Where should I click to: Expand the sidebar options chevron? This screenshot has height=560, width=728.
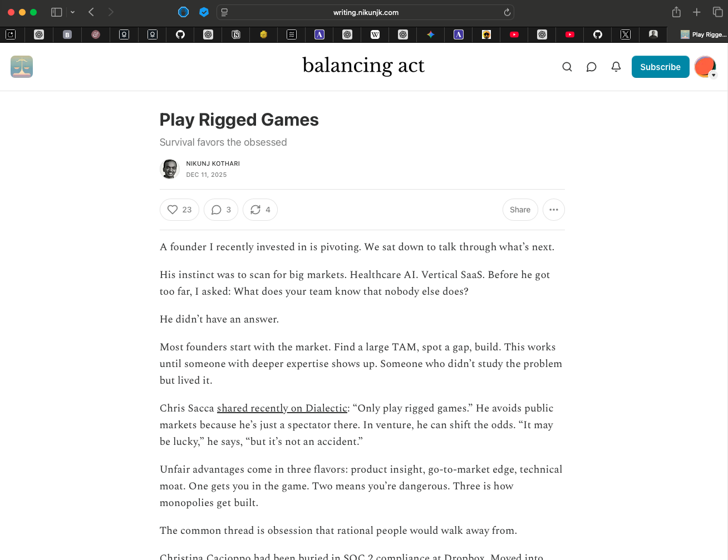(x=72, y=12)
